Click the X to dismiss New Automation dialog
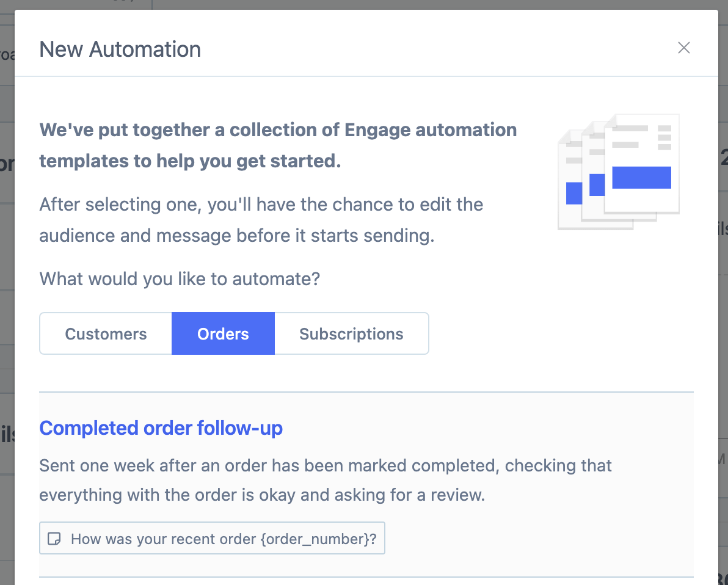The height and width of the screenshot is (585, 728). (683, 48)
